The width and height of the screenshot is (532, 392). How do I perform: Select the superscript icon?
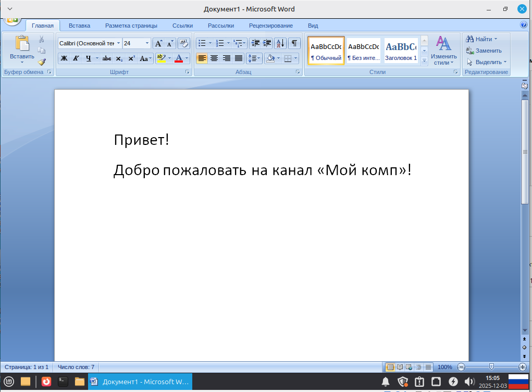(132, 58)
